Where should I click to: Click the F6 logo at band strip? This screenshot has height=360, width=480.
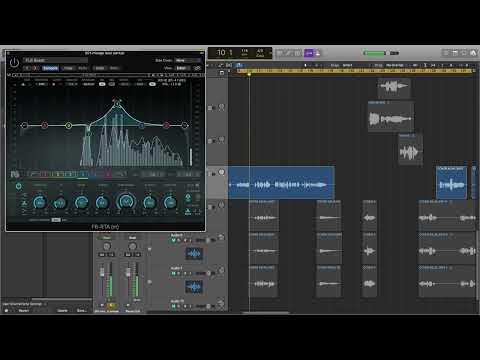[15, 174]
